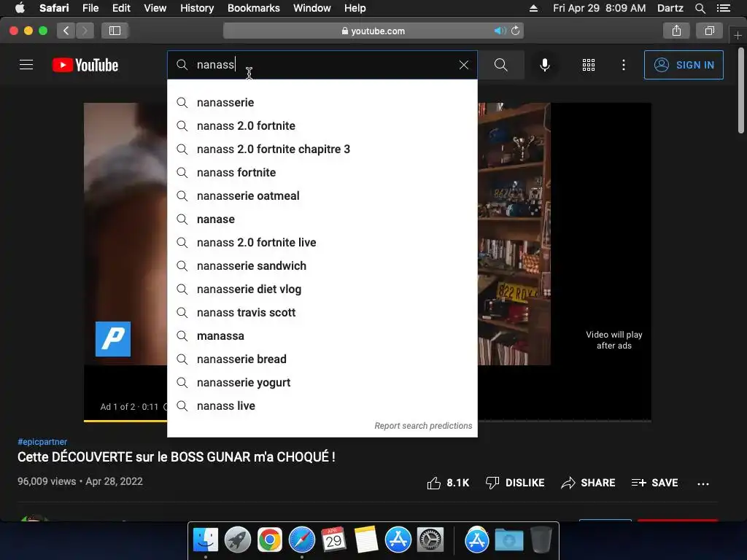Click the SIGN IN button
747x560 pixels.
(x=684, y=65)
